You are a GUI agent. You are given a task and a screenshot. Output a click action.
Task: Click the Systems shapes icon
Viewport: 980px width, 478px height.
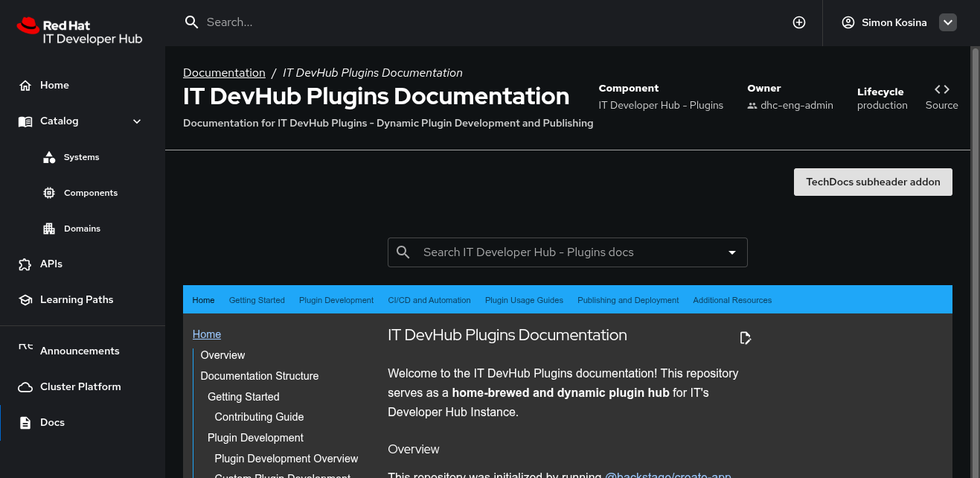(49, 157)
